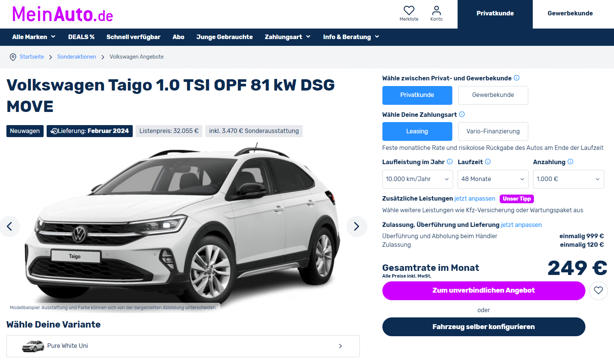Click Fahrzeug selber konfigurieren button

[484, 327]
